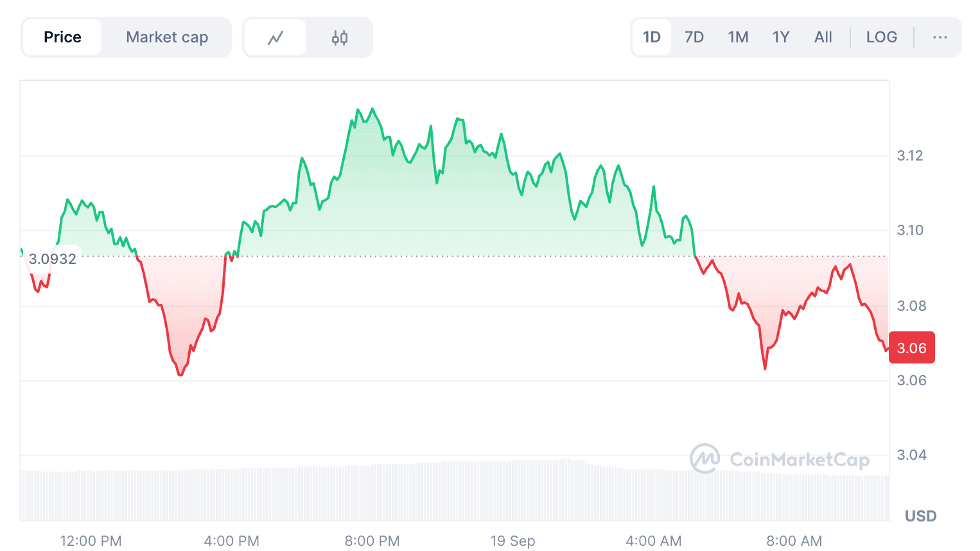The image size is (980, 551).
Task: Toggle logarithmic scale with LOG
Action: click(881, 37)
